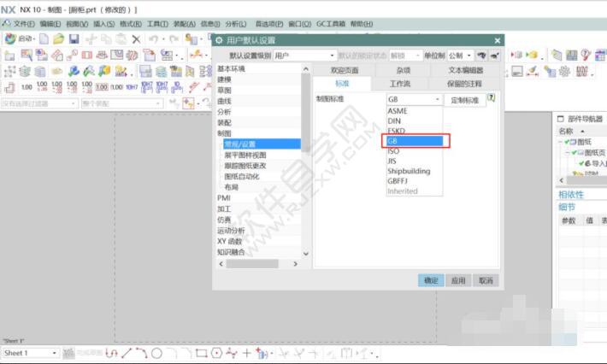Toggle the 图纸页 check mark in navigator
The height and width of the screenshot is (364, 607).
point(574,152)
